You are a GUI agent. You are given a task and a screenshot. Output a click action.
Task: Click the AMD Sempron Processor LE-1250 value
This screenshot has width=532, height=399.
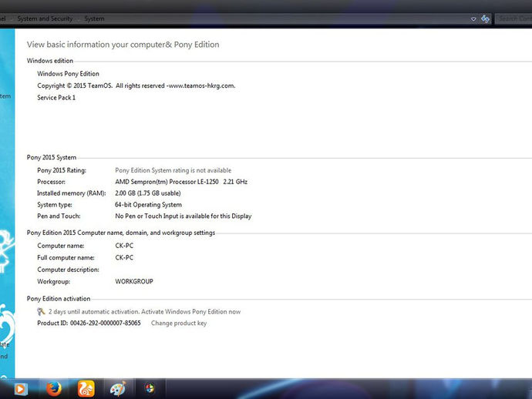coord(181,182)
